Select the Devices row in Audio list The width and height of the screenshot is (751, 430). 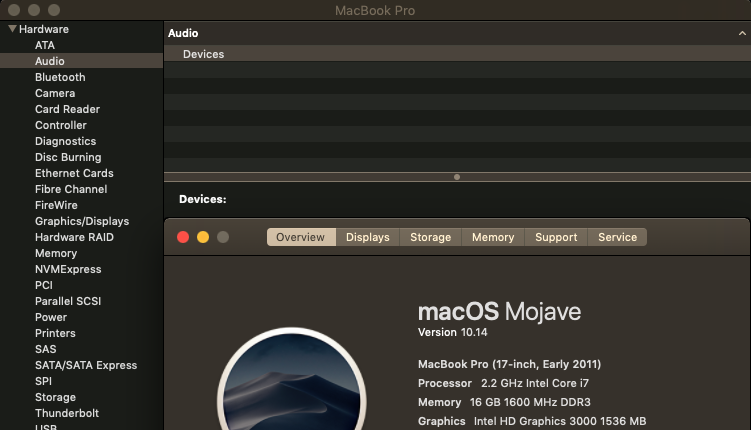click(457, 54)
